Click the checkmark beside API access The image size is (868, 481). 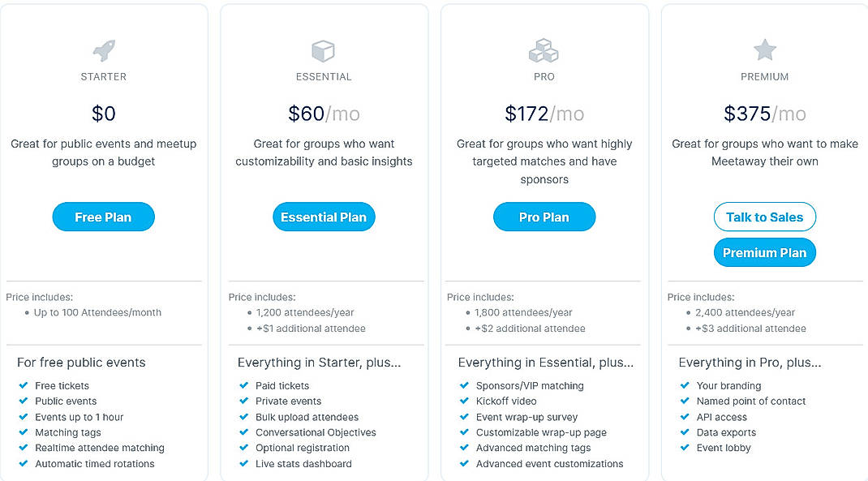pyautogui.click(x=685, y=416)
